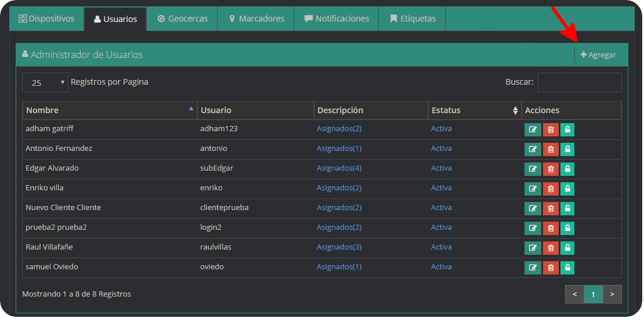Open the Registros por Pagina dropdown
The height and width of the screenshot is (325, 644).
[45, 82]
